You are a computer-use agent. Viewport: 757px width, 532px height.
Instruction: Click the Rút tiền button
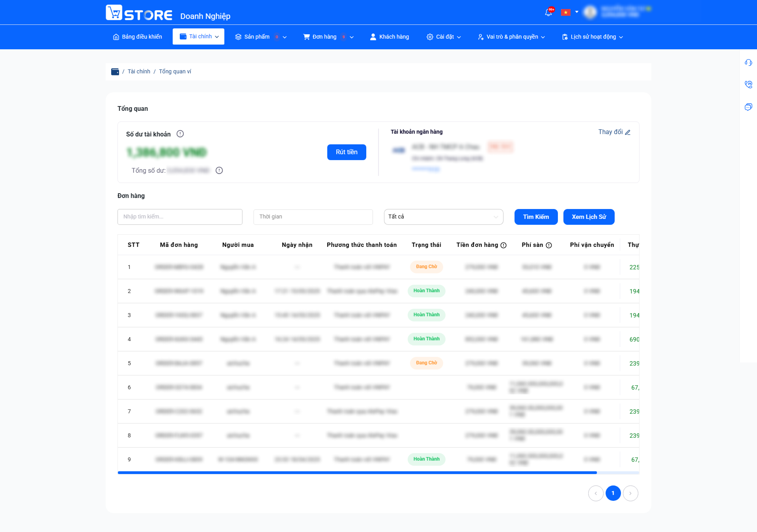(x=347, y=152)
